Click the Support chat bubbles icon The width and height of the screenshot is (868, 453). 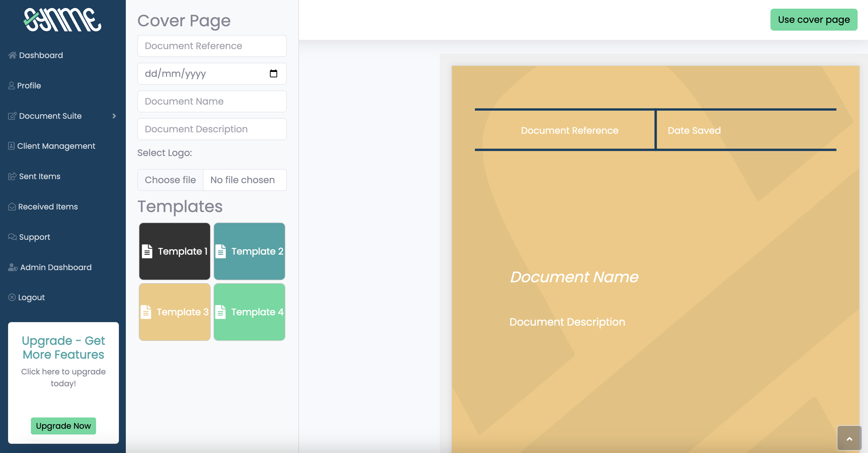coord(12,237)
